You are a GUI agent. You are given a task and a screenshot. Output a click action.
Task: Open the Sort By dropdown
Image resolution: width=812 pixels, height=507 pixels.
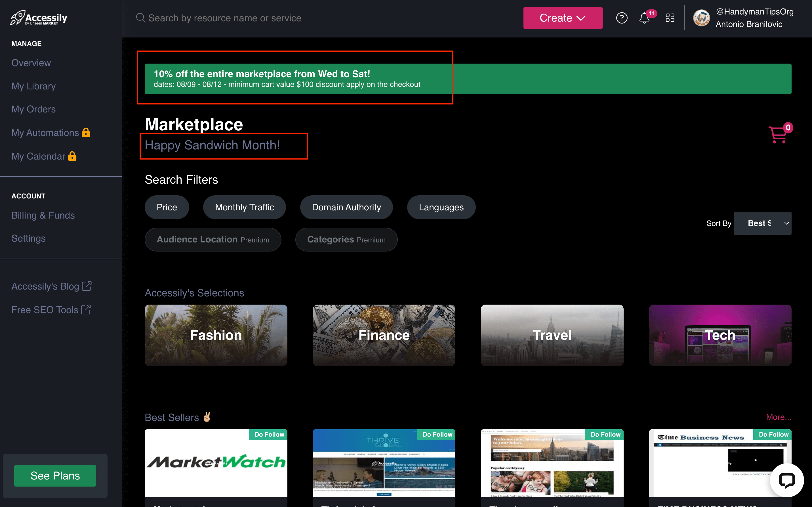click(762, 223)
